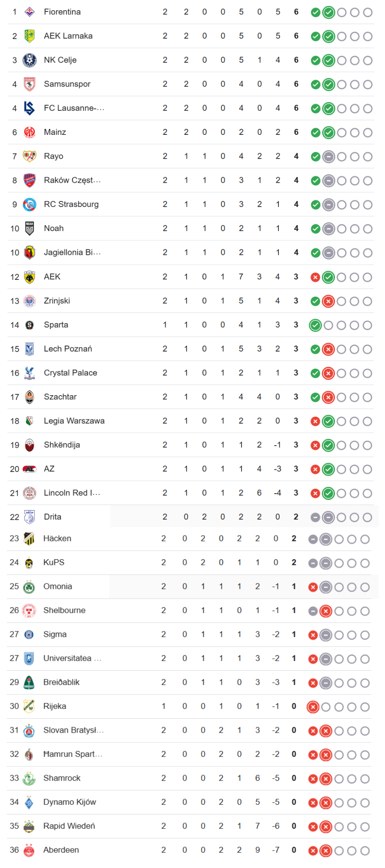385x868 pixels.
Task: Click Sparta's green win form icon
Action: (315, 326)
